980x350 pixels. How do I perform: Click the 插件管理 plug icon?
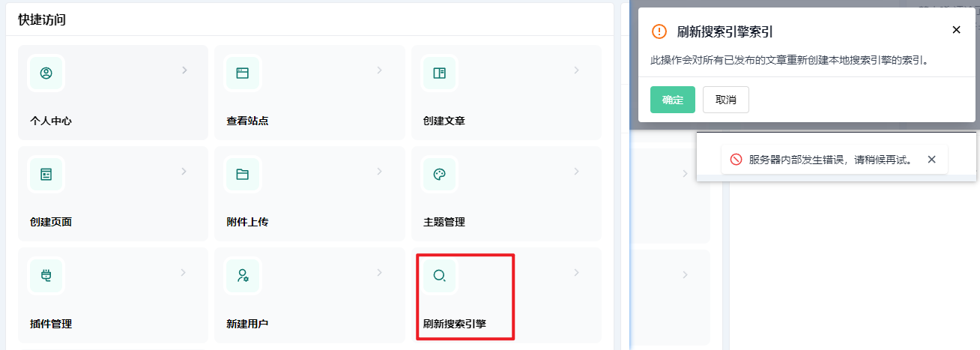coord(46,275)
